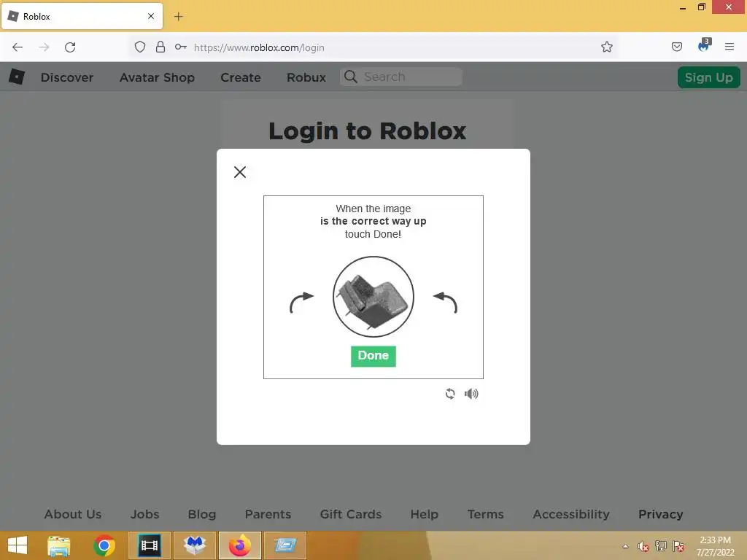This screenshot has width=747, height=560.
Task: Open the muted volume tray icon
Action: click(643, 546)
